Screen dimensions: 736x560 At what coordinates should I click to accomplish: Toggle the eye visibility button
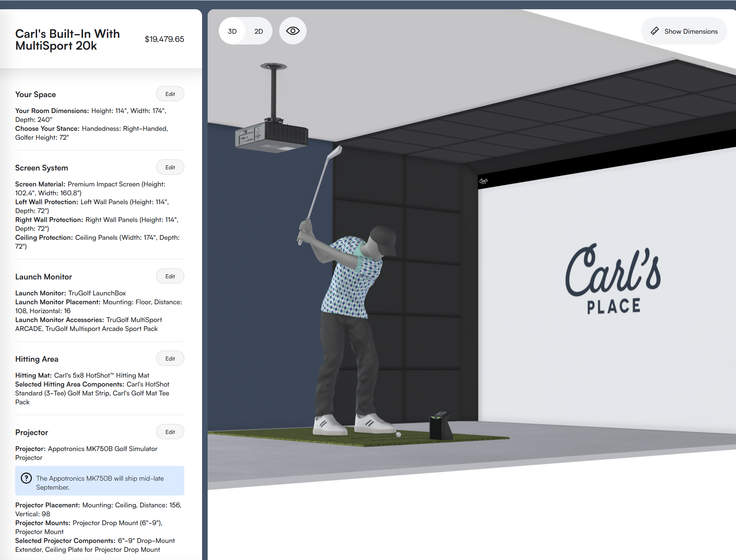(293, 31)
